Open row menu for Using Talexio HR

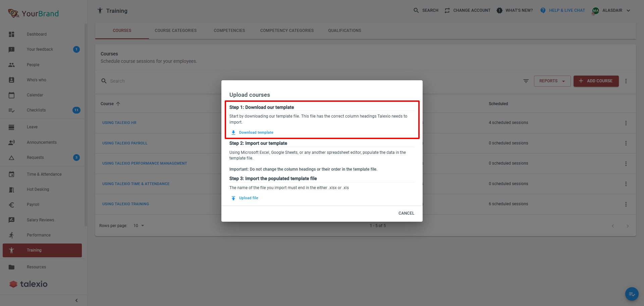(x=626, y=123)
